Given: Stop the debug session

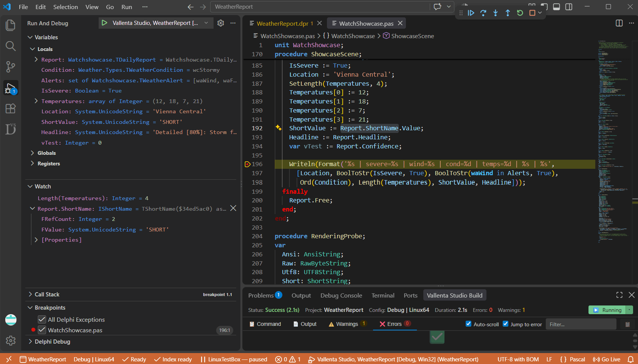Looking at the screenshot, I should click(532, 13).
